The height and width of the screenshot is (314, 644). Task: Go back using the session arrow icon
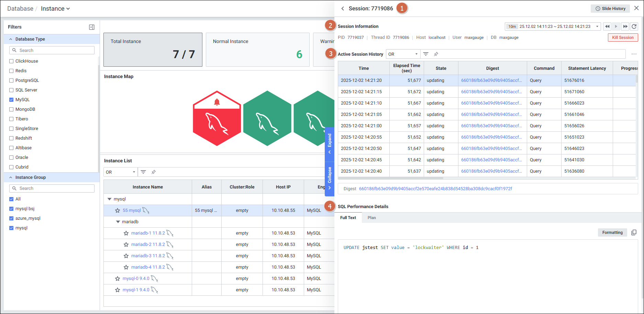(x=343, y=9)
